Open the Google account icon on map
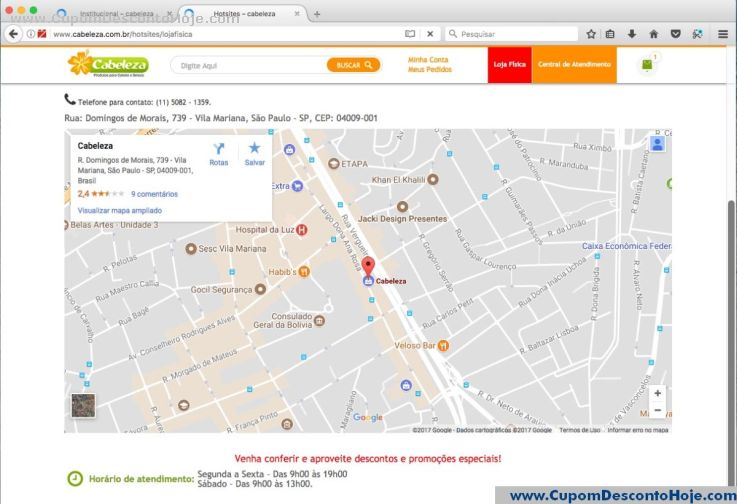The width and height of the screenshot is (737, 504). click(658, 144)
